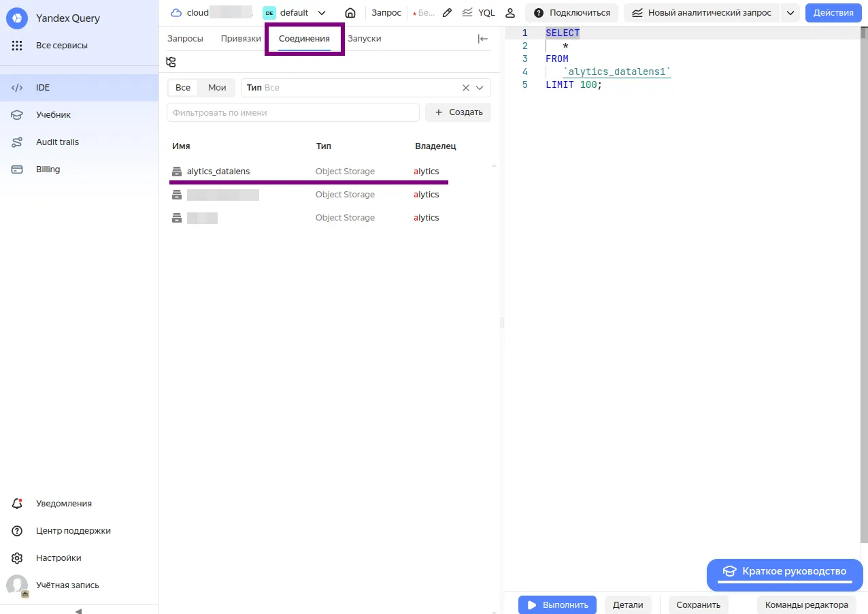Click the home icon in header
This screenshot has width=868, height=614.
coord(350,13)
